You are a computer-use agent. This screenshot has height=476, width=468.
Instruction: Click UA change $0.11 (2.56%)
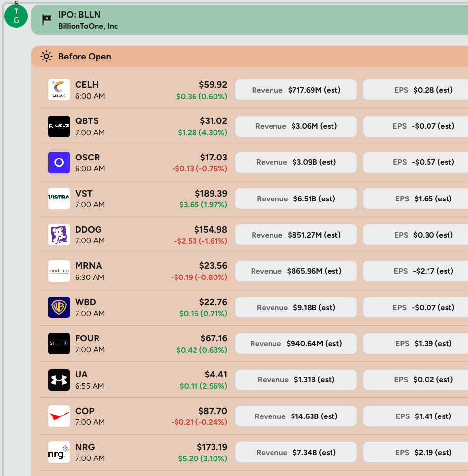[204, 386]
